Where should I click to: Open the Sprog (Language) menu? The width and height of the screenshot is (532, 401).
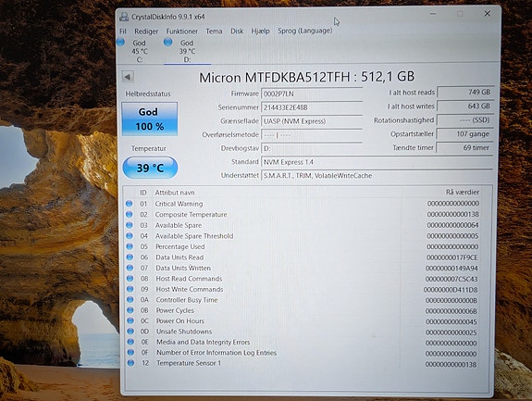click(x=304, y=31)
